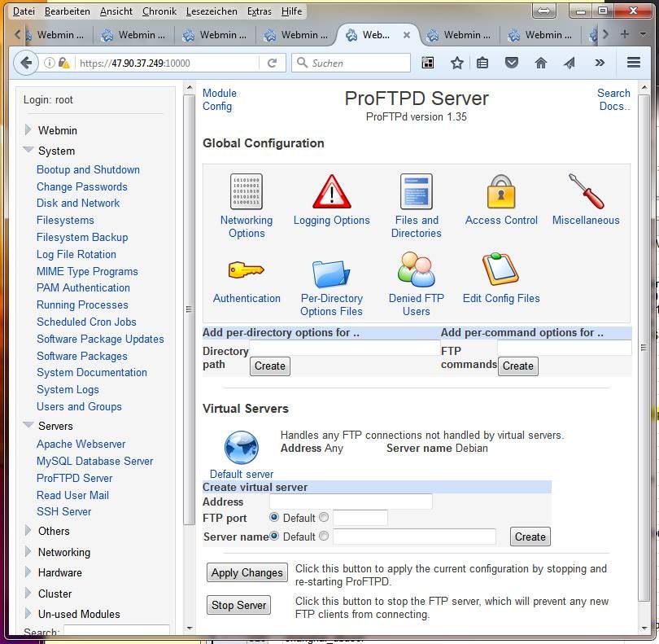
Task: Click the Directory path input field
Action: click(344, 348)
